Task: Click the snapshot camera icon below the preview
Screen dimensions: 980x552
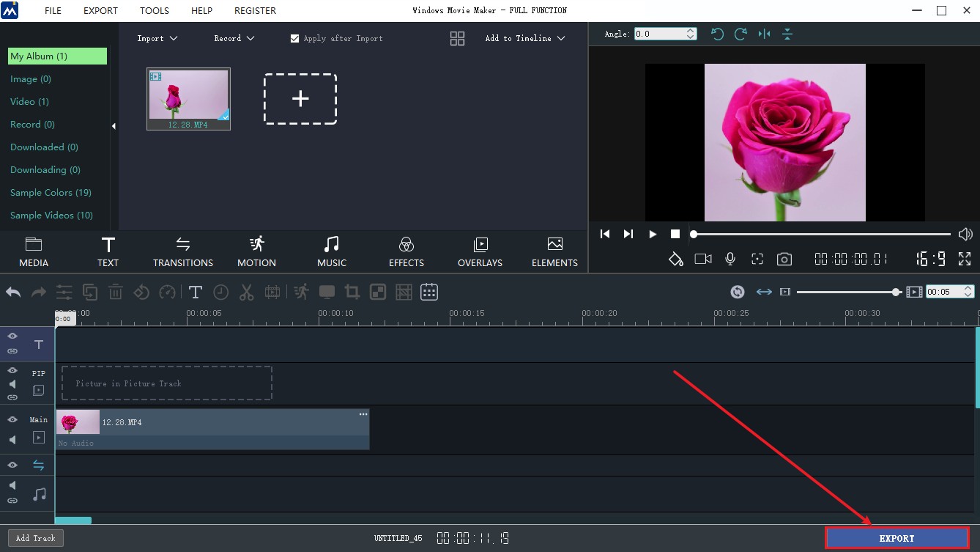Action: [x=784, y=258]
